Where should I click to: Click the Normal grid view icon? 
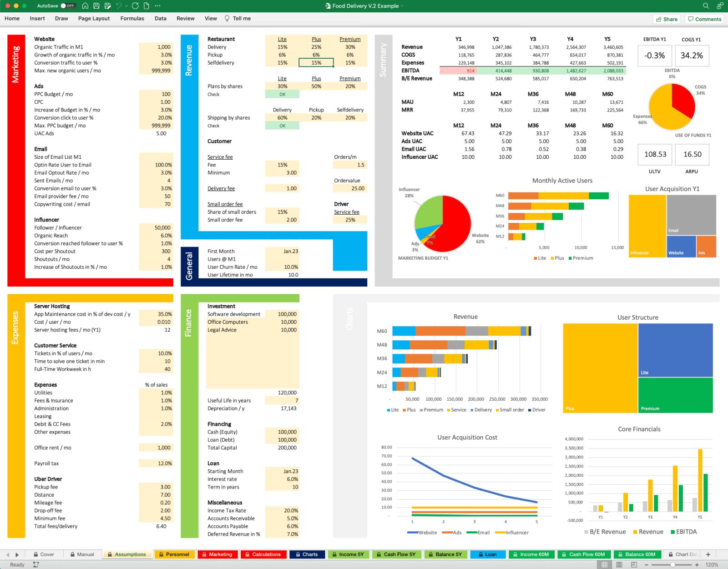(x=605, y=564)
